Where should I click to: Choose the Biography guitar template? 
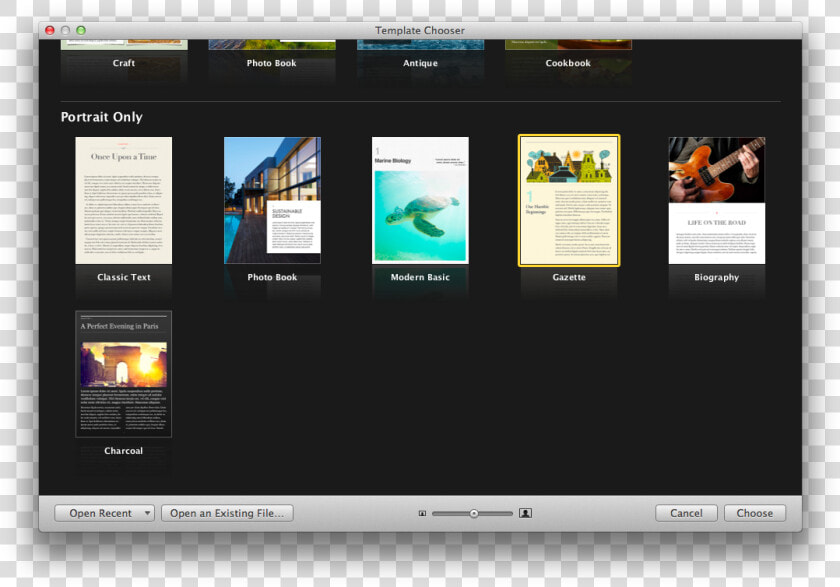(717, 200)
